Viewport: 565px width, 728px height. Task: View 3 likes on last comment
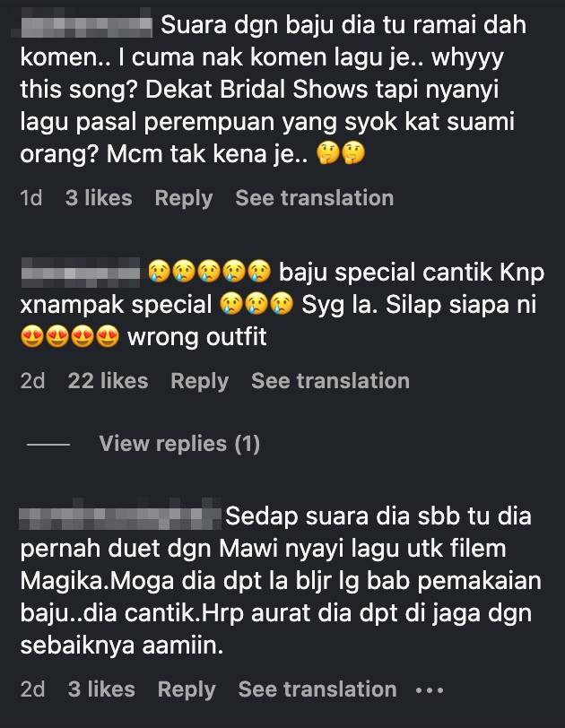[x=101, y=689]
